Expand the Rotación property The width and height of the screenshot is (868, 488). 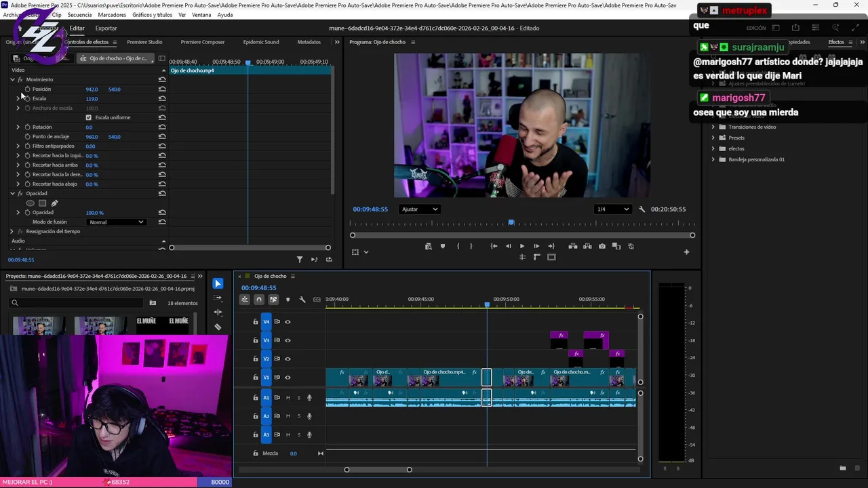[18, 127]
